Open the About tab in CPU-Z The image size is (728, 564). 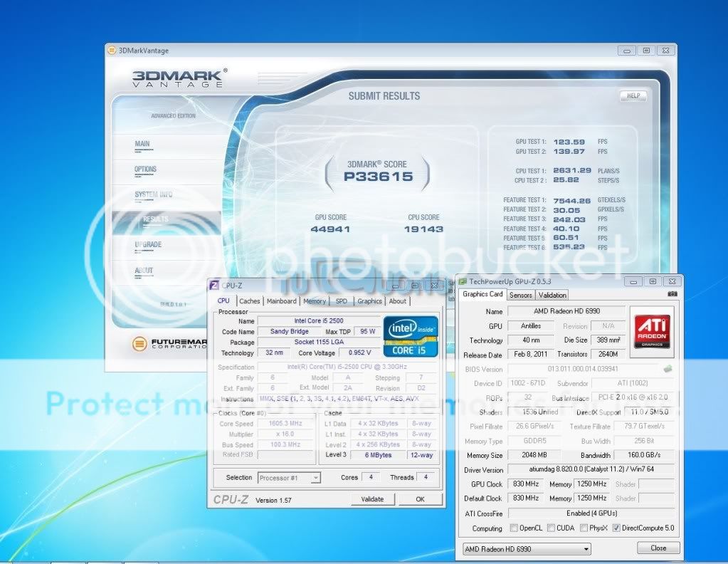point(397,301)
